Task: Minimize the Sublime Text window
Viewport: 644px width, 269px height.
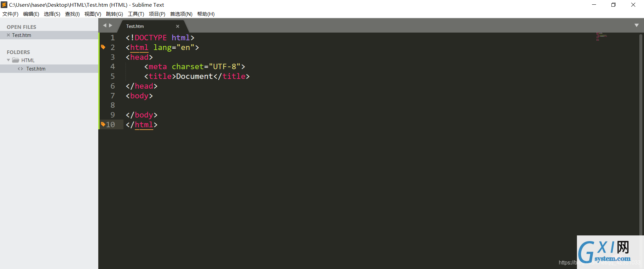Action: click(594, 5)
